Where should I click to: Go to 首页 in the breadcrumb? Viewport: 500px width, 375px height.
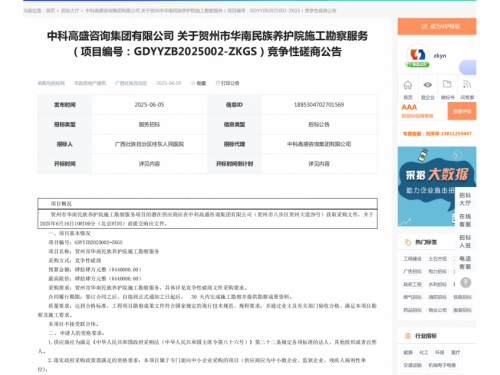tap(50, 11)
